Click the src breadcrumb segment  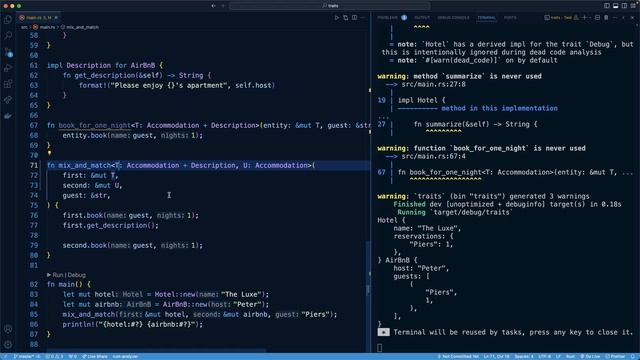(x=24, y=27)
